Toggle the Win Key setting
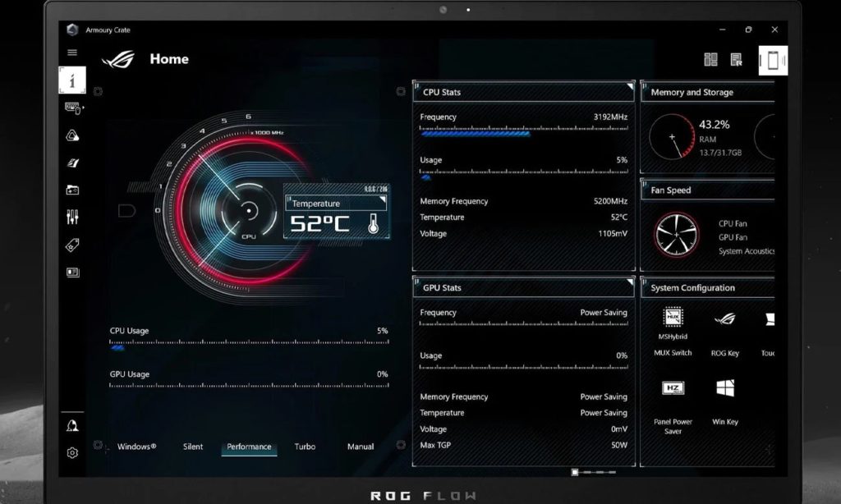 click(725, 387)
